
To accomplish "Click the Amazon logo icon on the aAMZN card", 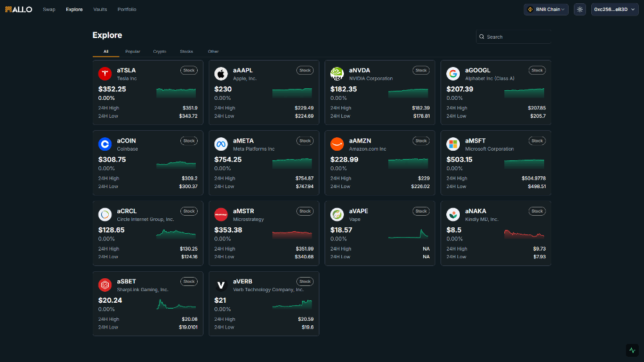I will pyautogui.click(x=337, y=144).
